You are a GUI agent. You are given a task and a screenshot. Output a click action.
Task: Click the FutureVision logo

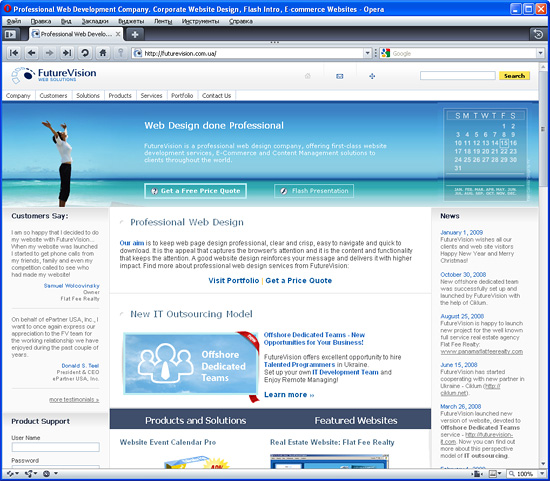point(53,75)
